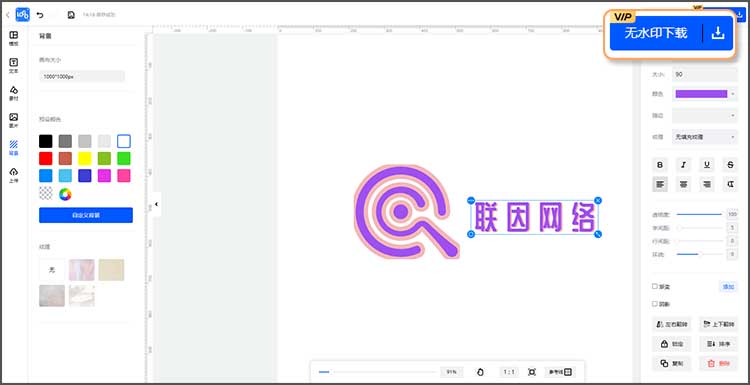Toggle underline text formatting
This screenshot has height=385, width=750.
click(x=707, y=165)
